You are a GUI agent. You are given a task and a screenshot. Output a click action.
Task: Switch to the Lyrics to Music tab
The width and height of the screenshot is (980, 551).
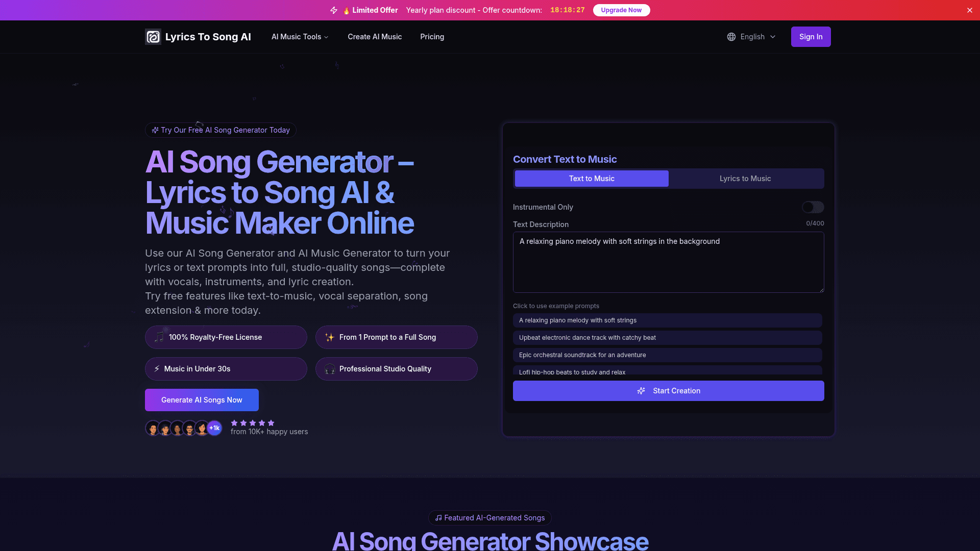pos(745,179)
